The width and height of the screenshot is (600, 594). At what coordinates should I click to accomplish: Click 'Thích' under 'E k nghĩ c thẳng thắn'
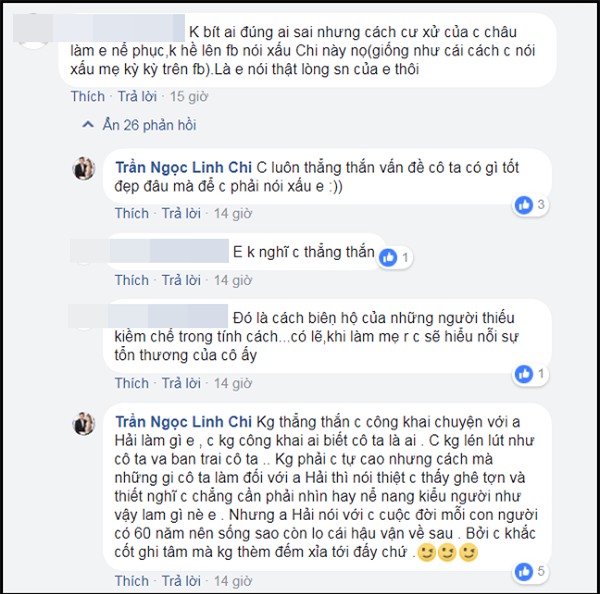coord(132,280)
